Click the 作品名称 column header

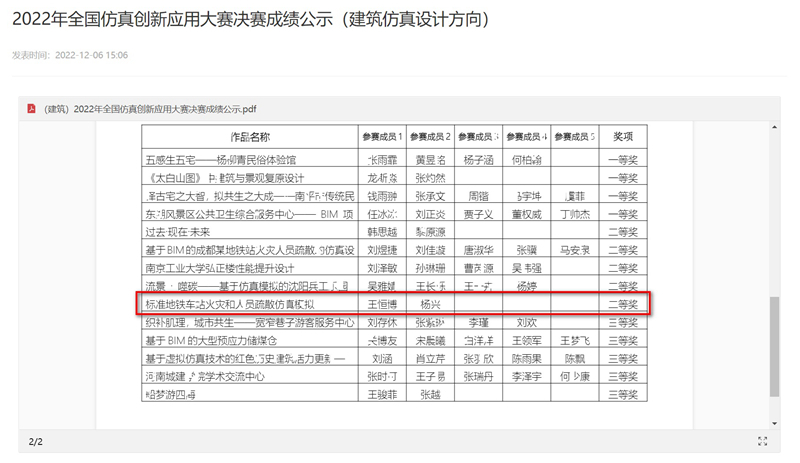click(249, 136)
